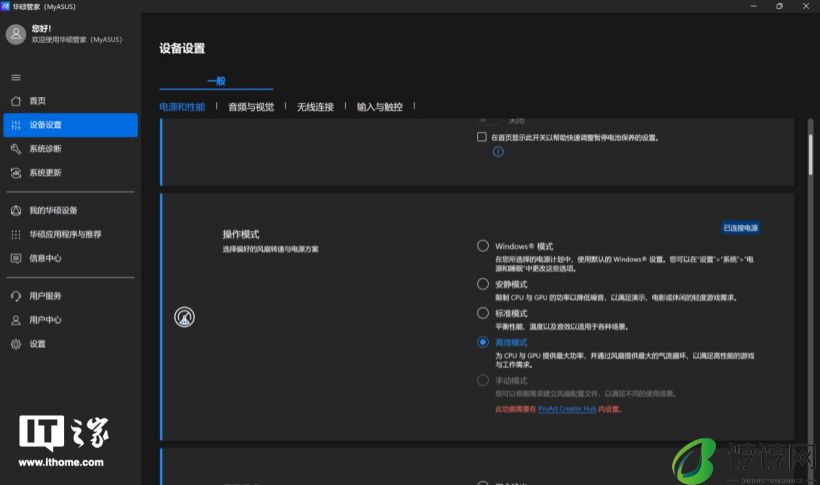Click the grid icon beside 华硕应用程序与推荐

[x=16, y=234]
